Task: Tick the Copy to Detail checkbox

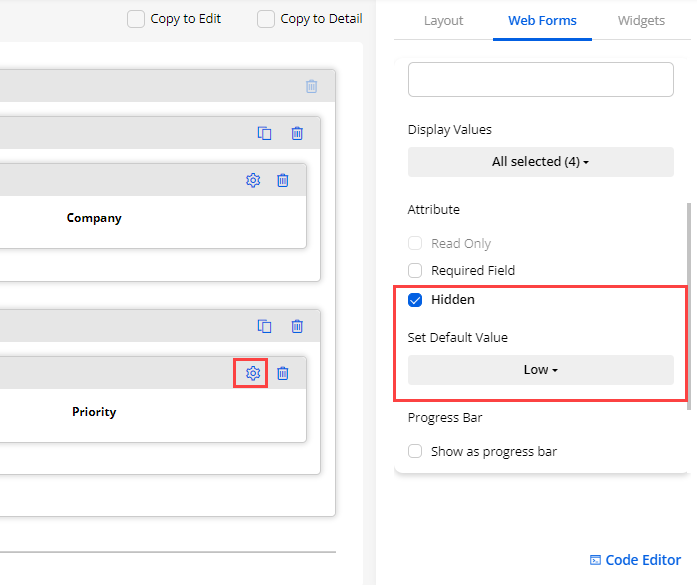Action: [266, 19]
